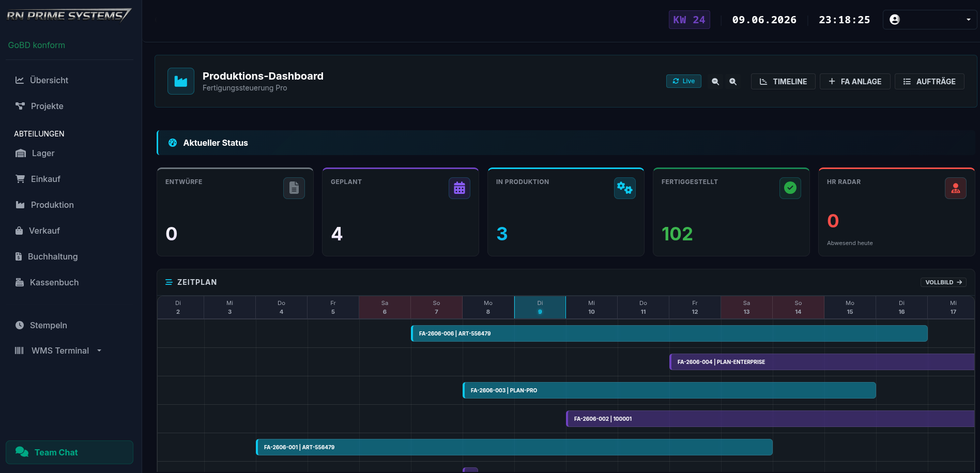Image resolution: width=980 pixels, height=473 pixels.
Task: Open the Kassenbuch entry
Action: (x=69, y=282)
